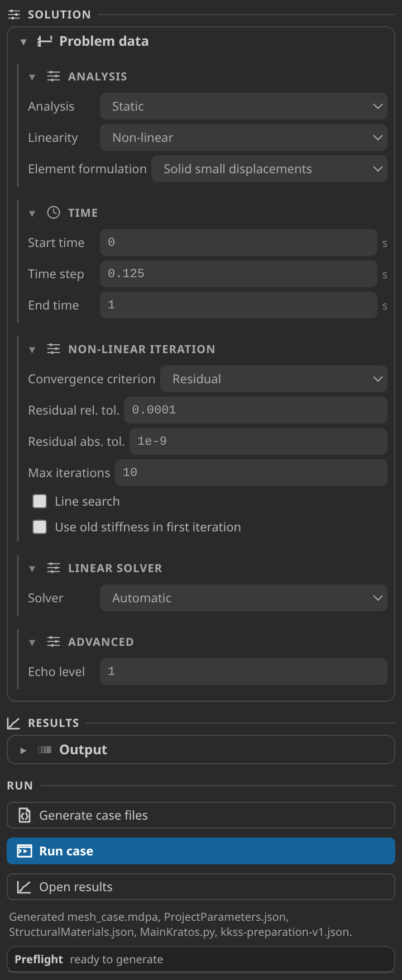Open the Solver Automatic dropdown
The image size is (402, 980).
[243, 598]
